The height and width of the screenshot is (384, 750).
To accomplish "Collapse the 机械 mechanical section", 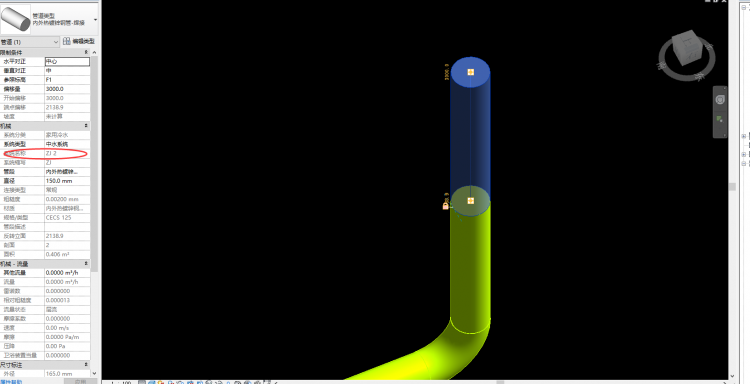I will pos(86,126).
